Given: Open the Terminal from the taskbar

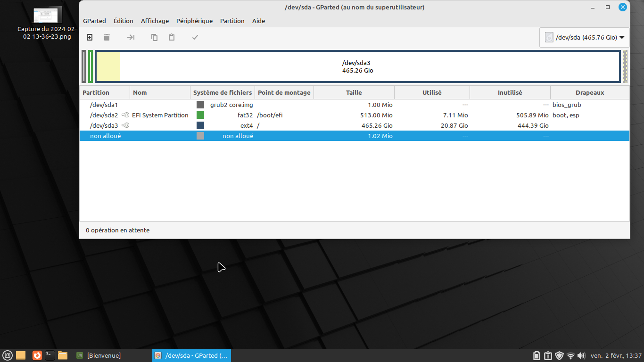Looking at the screenshot, I should [x=50, y=355].
